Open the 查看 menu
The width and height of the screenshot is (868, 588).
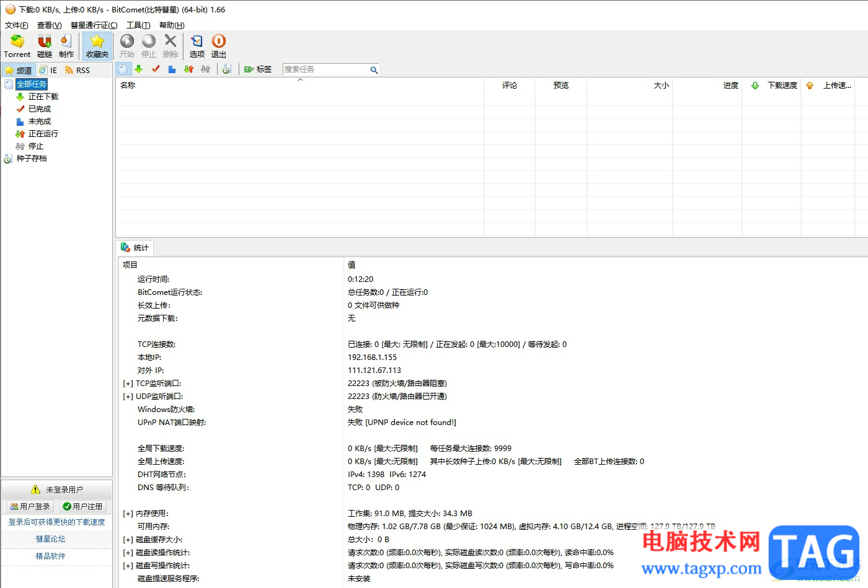(50, 25)
